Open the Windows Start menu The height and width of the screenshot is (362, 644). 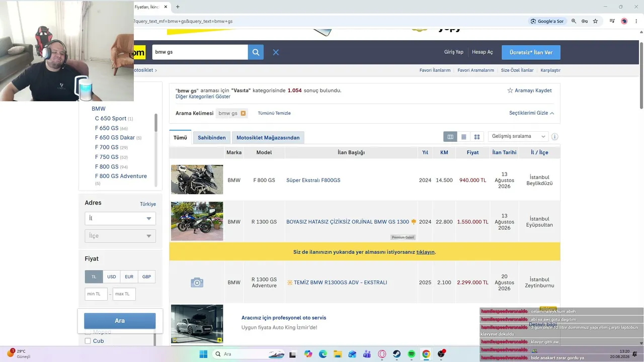point(203,354)
